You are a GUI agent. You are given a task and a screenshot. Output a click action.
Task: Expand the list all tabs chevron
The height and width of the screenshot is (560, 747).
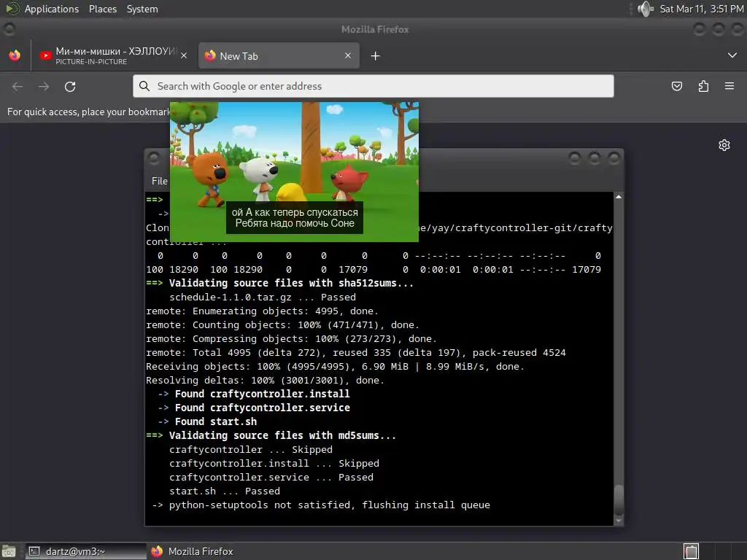[732, 55]
